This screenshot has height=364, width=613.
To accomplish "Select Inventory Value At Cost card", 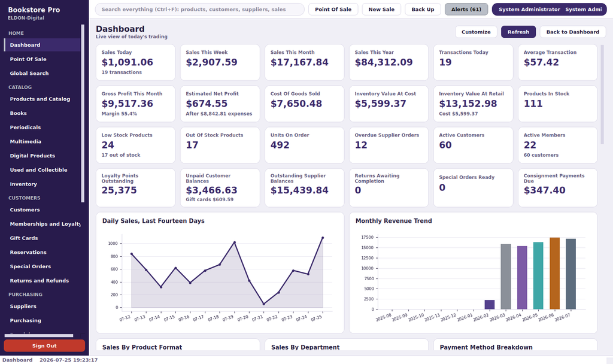I will [389, 104].
